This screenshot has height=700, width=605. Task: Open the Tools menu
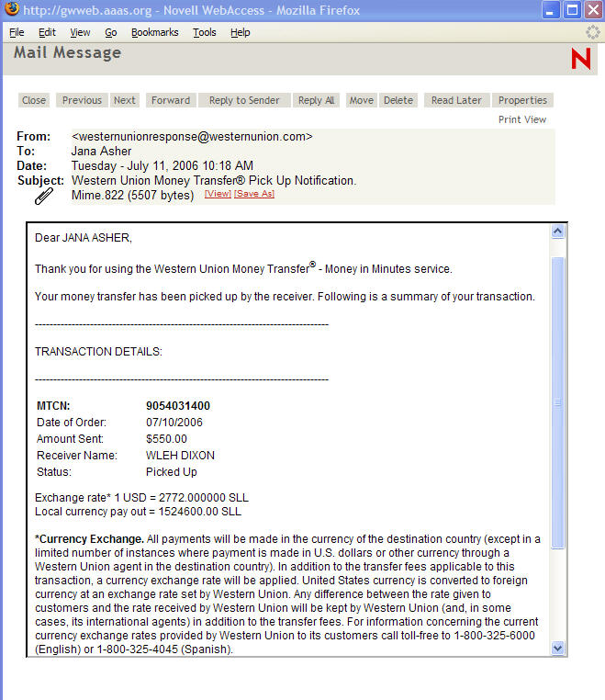[204, 32]
